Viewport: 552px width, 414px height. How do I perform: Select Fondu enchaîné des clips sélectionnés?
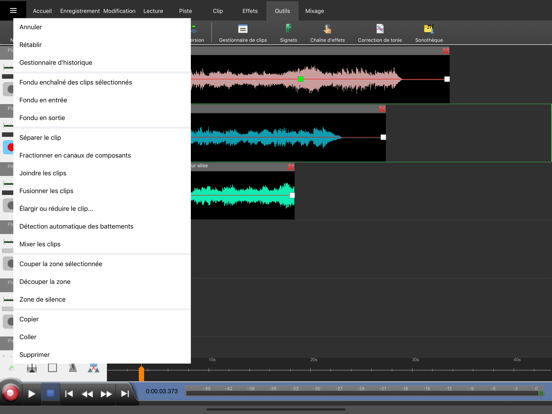tap(102, 82)
